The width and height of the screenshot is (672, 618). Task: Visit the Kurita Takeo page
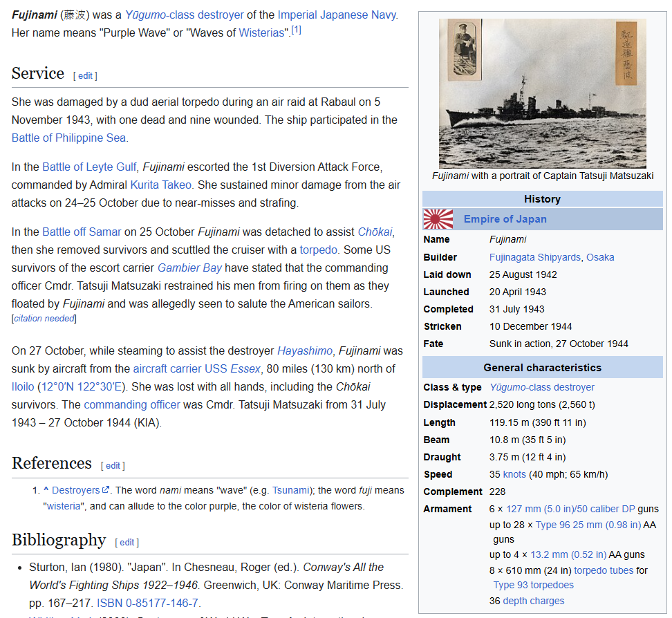tap(160, 185)
